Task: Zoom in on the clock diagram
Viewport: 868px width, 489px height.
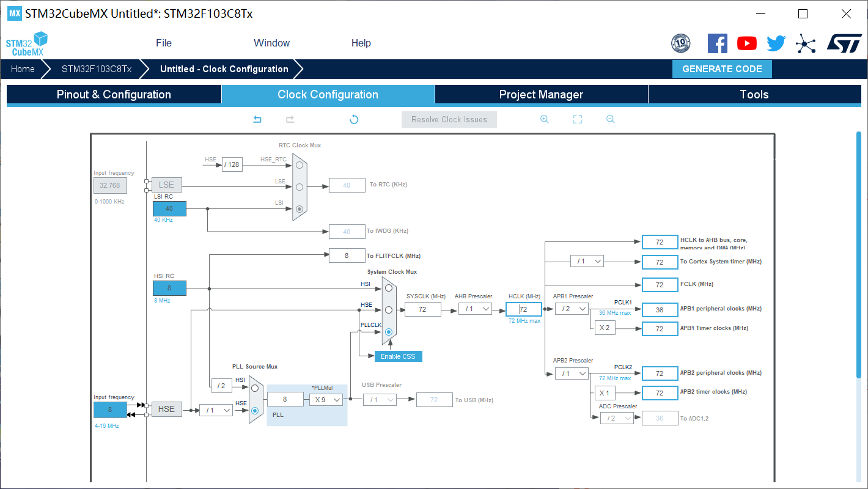Action: 544,119
